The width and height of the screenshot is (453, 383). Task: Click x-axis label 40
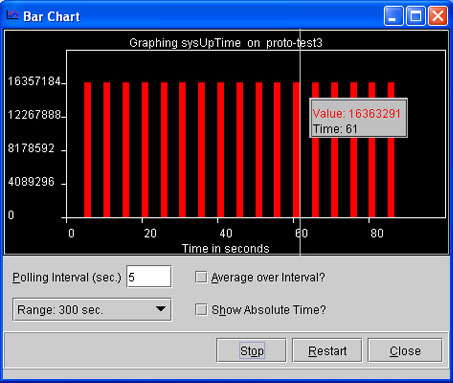226,233
